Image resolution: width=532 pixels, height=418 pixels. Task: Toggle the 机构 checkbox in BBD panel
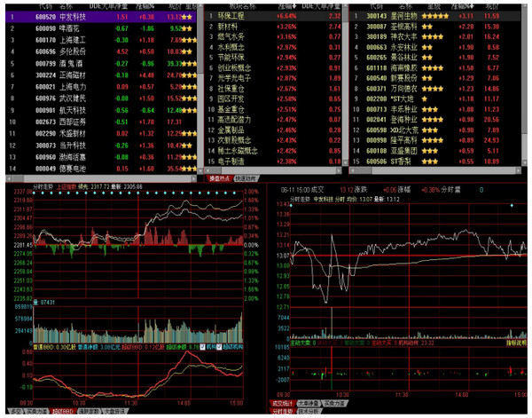[x=202, y=347]
